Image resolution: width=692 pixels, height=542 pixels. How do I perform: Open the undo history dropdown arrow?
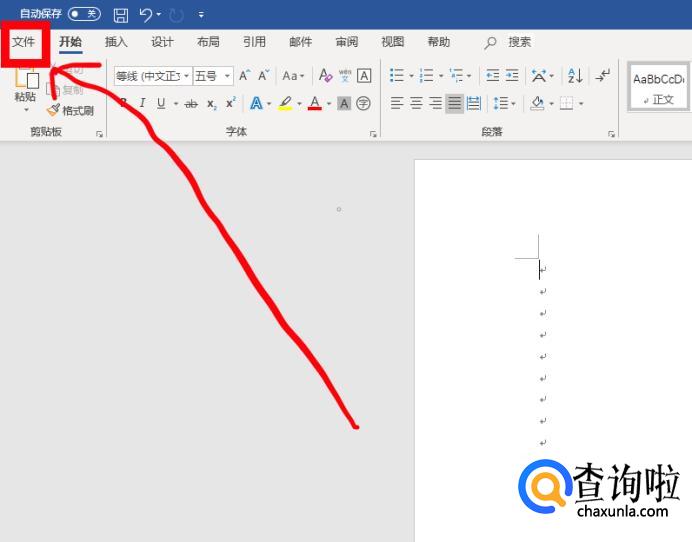158,15
